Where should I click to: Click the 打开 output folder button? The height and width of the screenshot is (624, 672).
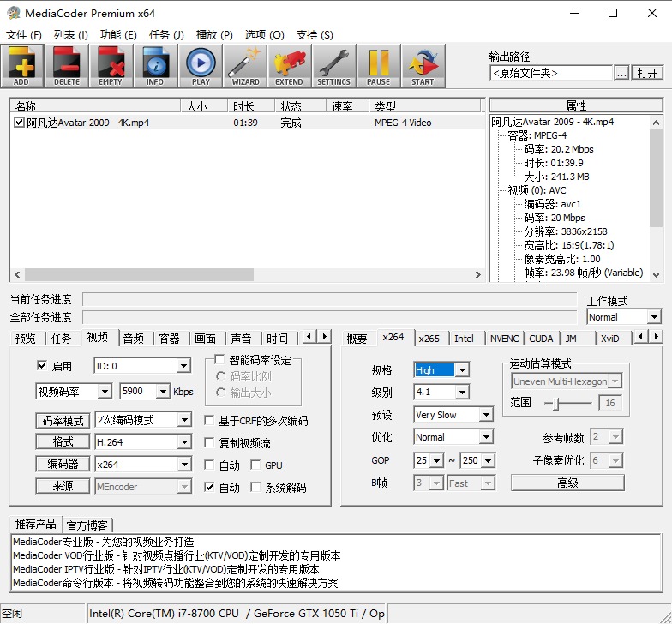(x=647, y=73)
